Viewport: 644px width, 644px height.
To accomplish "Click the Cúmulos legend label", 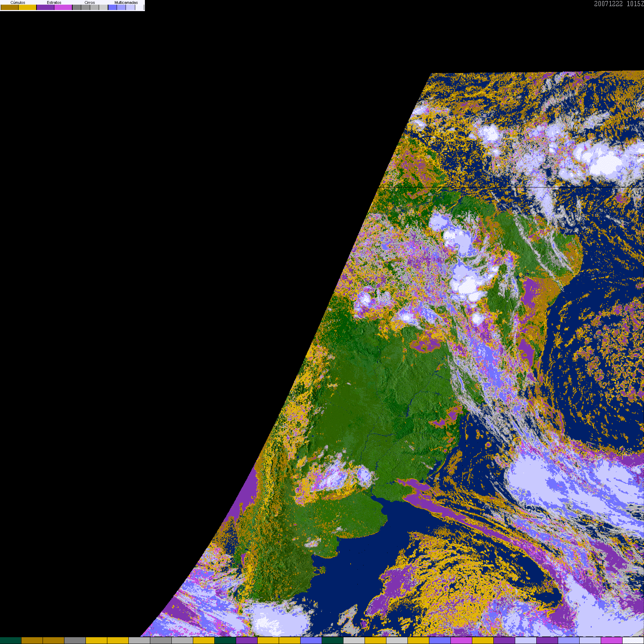I will pos(18,3).
